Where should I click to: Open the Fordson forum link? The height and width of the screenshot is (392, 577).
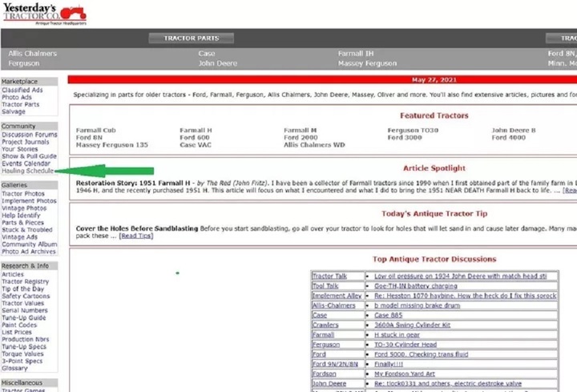coord(325,374)
